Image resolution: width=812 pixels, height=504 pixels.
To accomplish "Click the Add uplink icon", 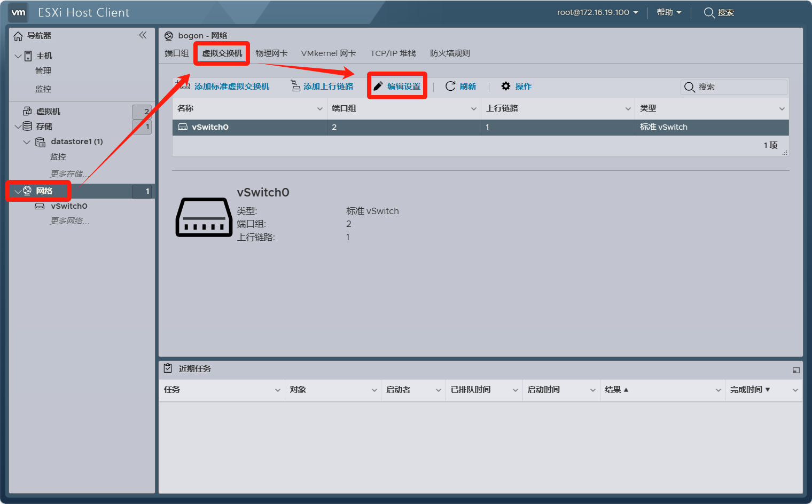I will (295, 86).
